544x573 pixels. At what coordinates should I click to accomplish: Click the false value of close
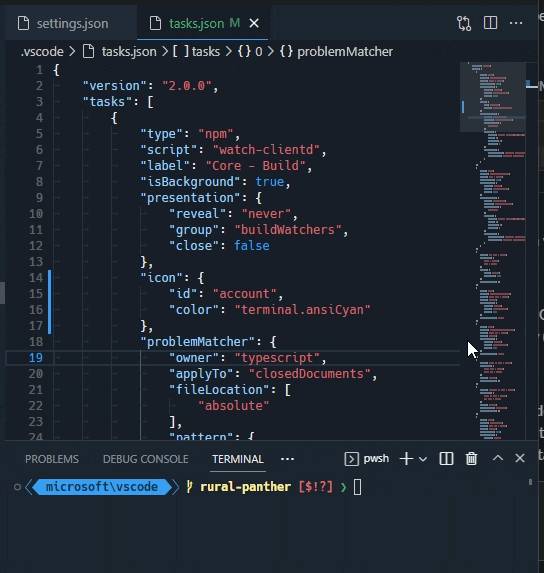coord(252,246)
